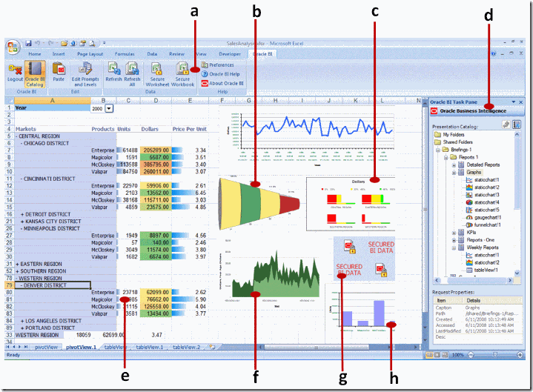The height and width of the screenshot is (392, 533).
Task: Open the Oracle BI Catalog button
Action: (35, 74)
